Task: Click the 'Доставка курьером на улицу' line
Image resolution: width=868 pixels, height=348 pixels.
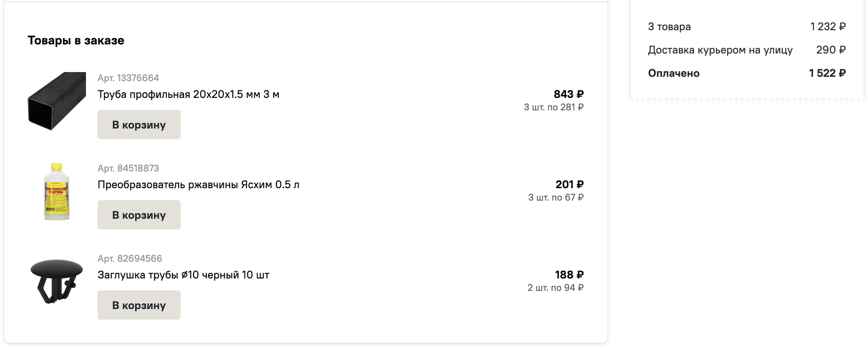Action: [x=720, y=50]
